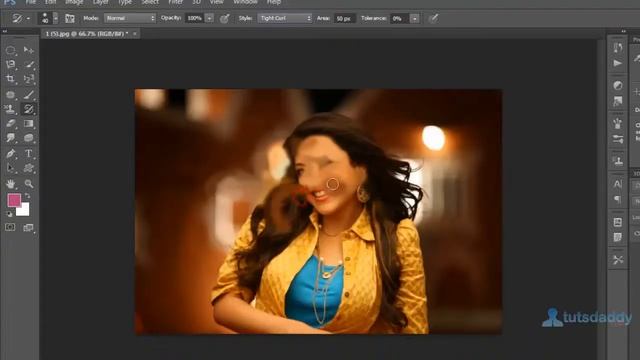Click the pink foreground color swatch
The image size is (640, 360).
pyautogui.click(x=14, y=200)
